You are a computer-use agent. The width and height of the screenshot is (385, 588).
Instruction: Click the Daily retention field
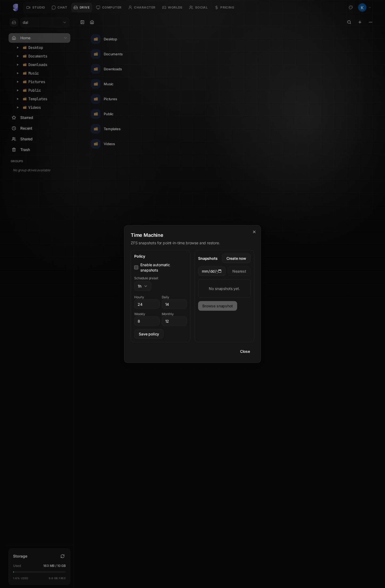pos(174,304)
